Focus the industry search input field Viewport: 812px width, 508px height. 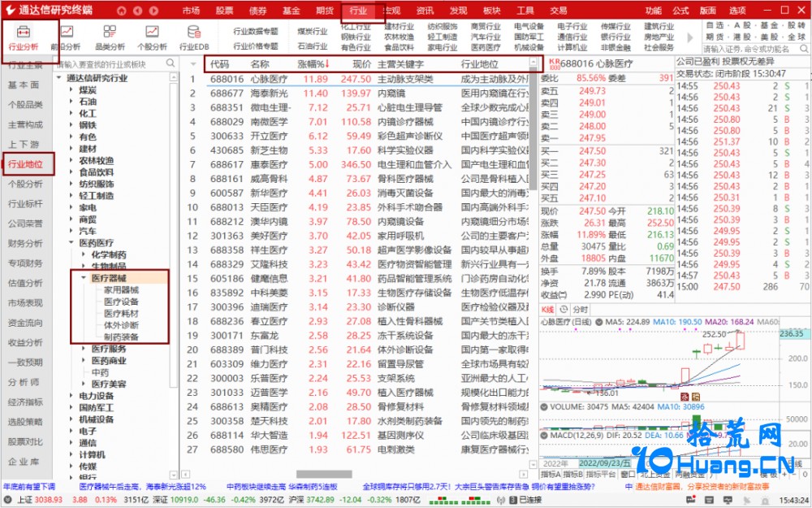pos(110,63)
